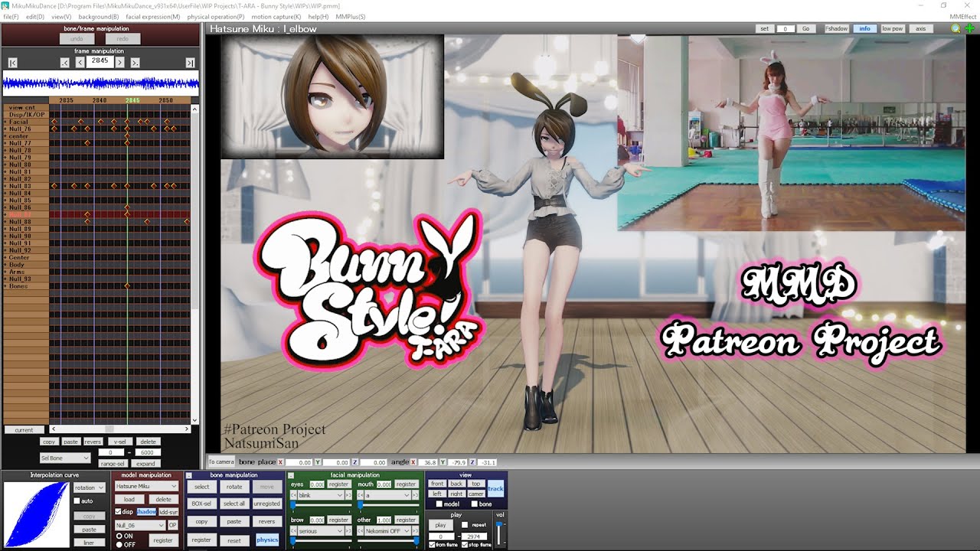Adjust the mouth morph slider handle
Screen dimensions: 980x551
360,504
